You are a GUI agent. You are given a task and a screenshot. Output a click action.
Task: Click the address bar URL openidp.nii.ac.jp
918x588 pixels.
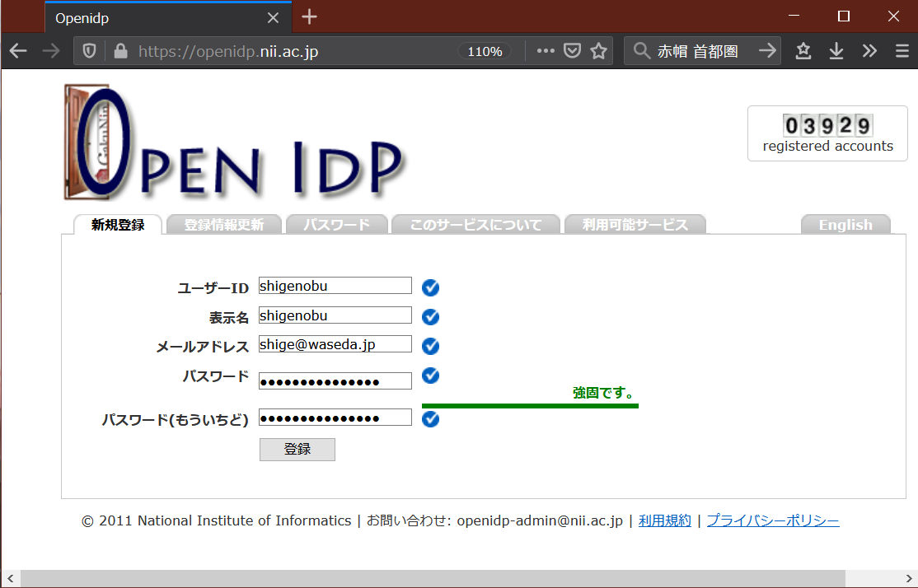click(x=228, y=52)
